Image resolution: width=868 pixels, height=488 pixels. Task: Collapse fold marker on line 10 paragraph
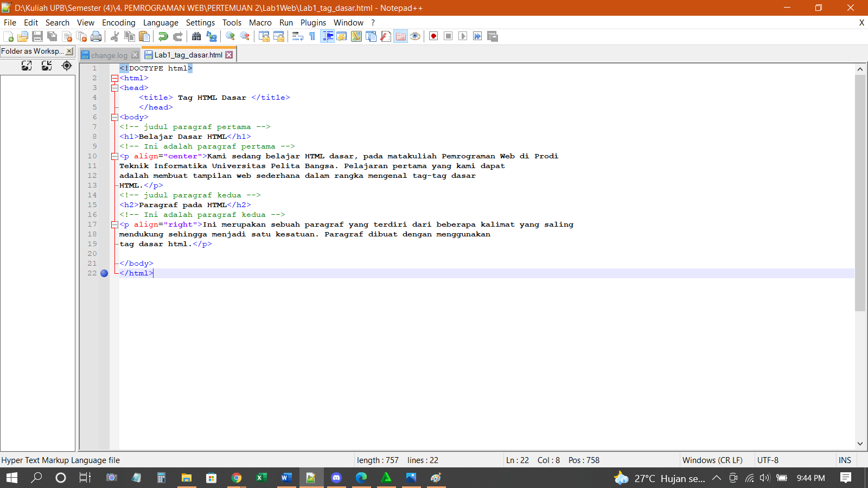coord(114,156)
